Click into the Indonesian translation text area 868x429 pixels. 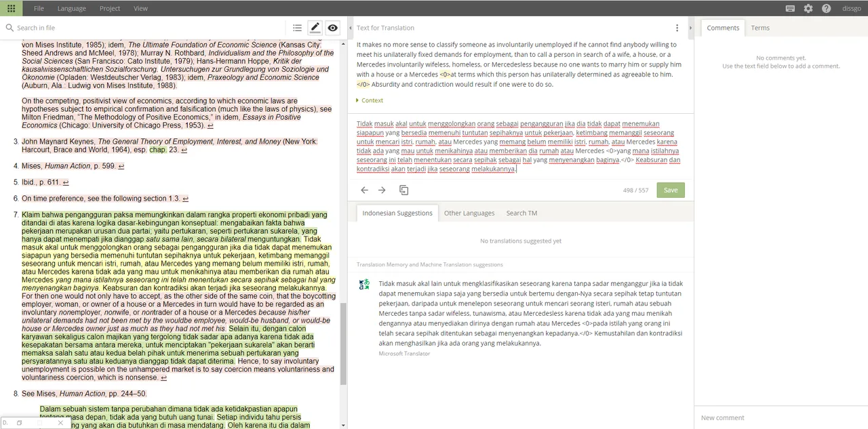tap(519, 146)
